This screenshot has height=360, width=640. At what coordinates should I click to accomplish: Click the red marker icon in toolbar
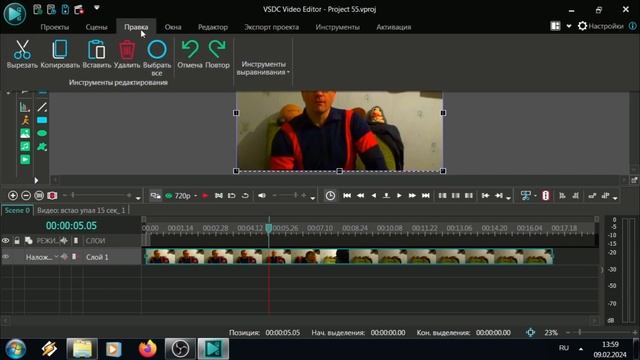coord(545,196)
